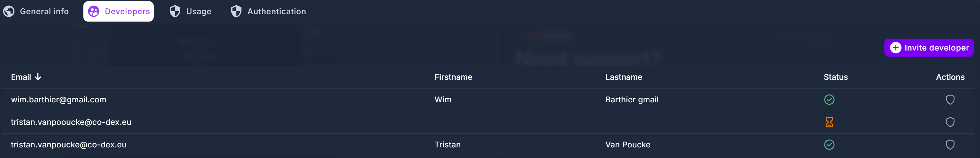Click the green check status icon for Wim

829,100
